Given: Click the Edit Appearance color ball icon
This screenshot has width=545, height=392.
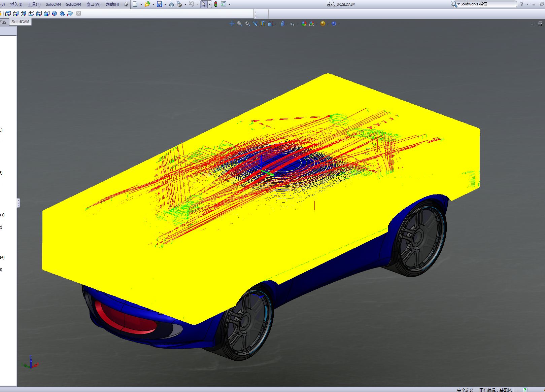Looking at the screenshot, I should [x=304, y=24].
